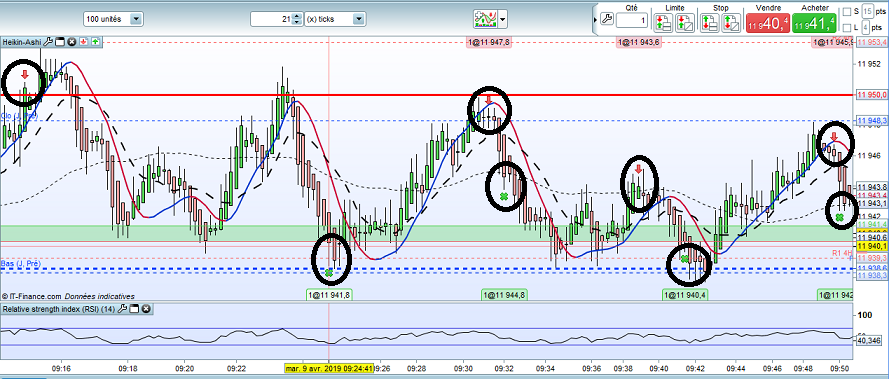Click the sell order label 1@11 947,8

coord(489,42)
